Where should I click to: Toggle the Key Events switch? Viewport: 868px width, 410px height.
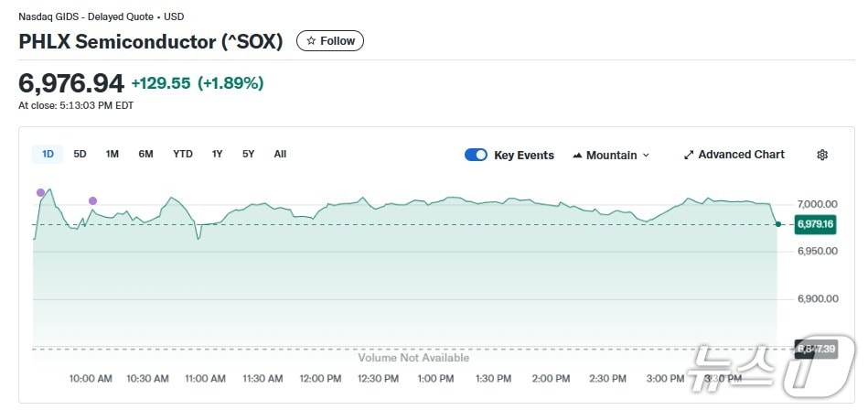click(476, 155)
